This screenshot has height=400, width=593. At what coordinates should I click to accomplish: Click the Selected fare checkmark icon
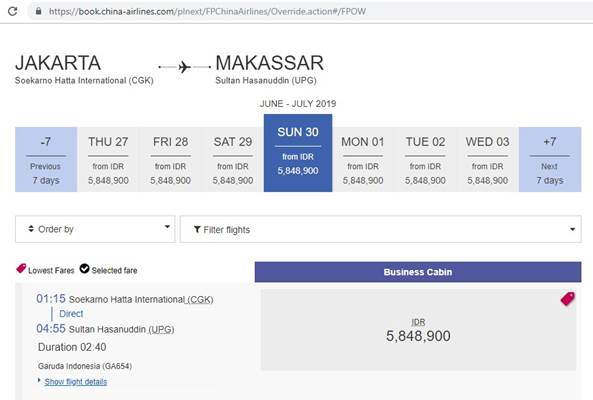coord(84,268)
